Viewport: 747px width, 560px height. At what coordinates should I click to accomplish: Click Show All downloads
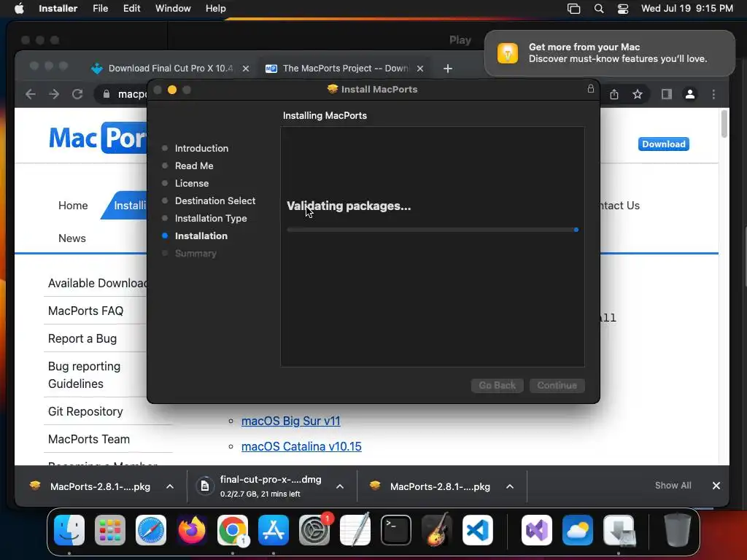click(673, 485)
